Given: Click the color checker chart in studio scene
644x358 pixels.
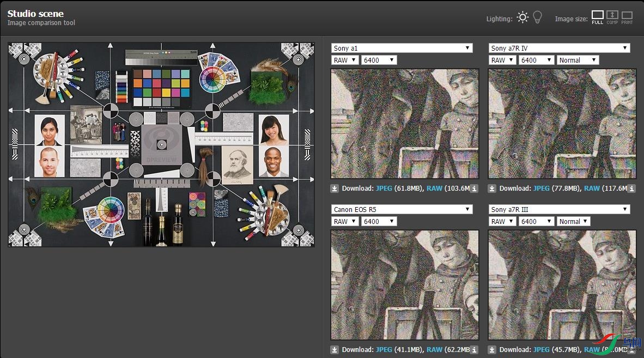Looking at the screenshot, I should coord(162,87).
